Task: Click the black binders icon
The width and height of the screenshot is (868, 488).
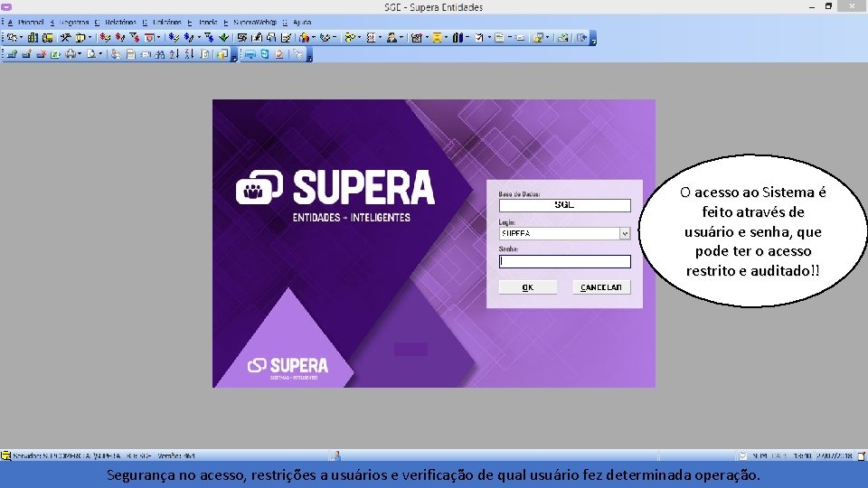Action: point(458,38)
